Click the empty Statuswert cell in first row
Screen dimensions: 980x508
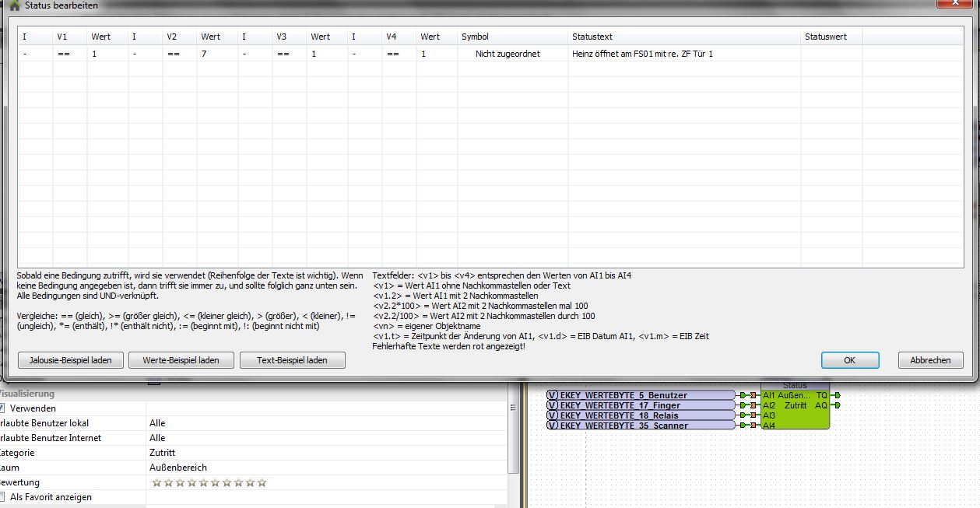(831, 54)
